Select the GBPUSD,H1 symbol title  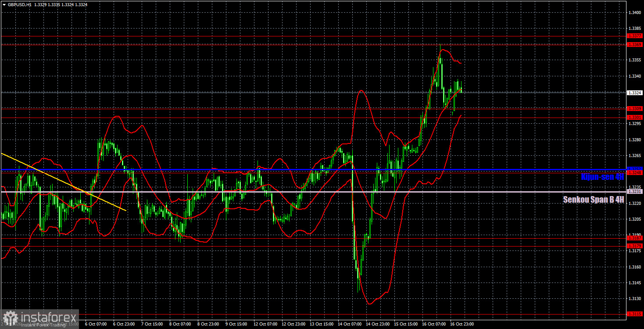[19, 5]
